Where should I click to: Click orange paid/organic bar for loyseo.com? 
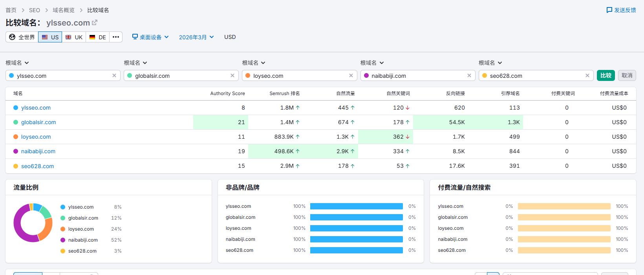point(564,228)
